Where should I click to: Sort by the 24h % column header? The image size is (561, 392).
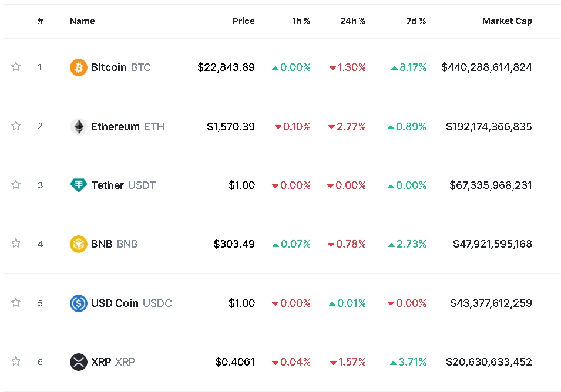[352, 21]
